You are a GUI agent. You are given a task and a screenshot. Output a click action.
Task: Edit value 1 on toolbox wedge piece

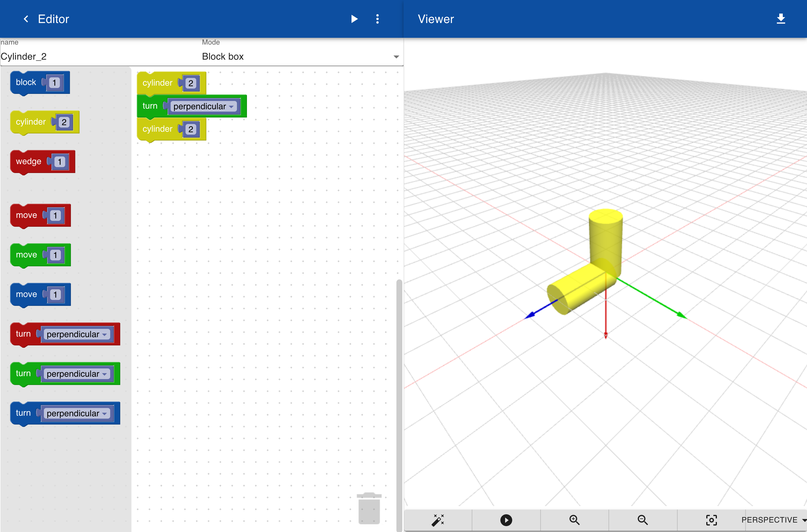(x=60, y=162)
